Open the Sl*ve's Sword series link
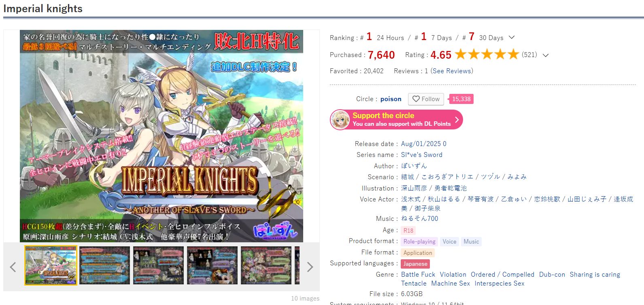This screenshot has height=305, width=644. coord(421,155)
